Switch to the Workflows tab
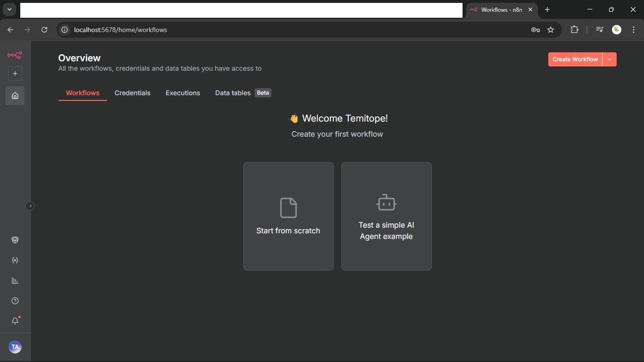The height and width of the screenshot is (362, 644). pyautogui.click(x=83, y=93)
